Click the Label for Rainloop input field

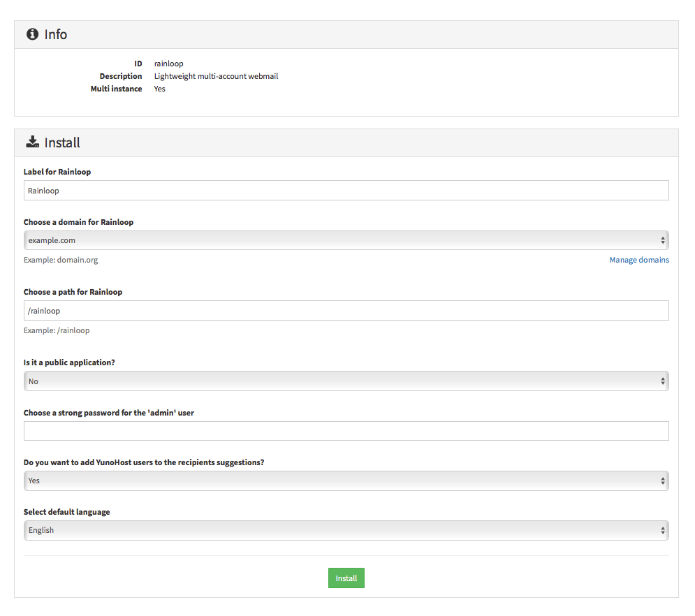click(346, 191)
